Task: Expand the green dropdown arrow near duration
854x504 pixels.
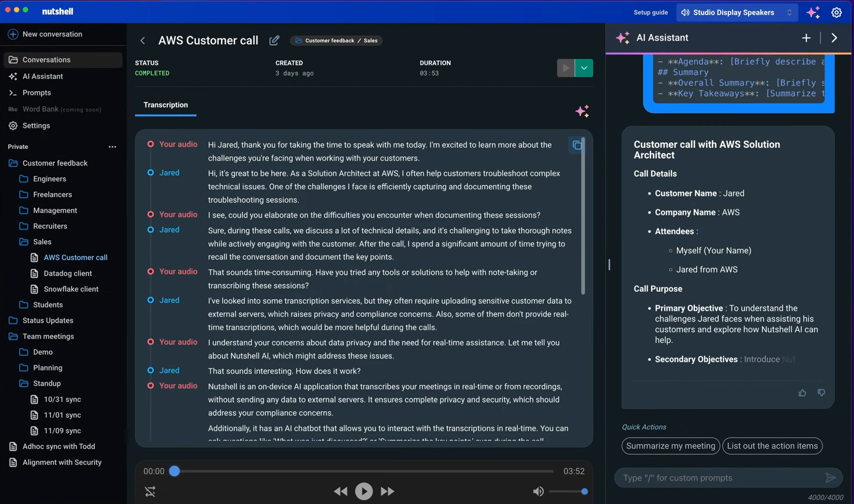Action: (584, 68)
